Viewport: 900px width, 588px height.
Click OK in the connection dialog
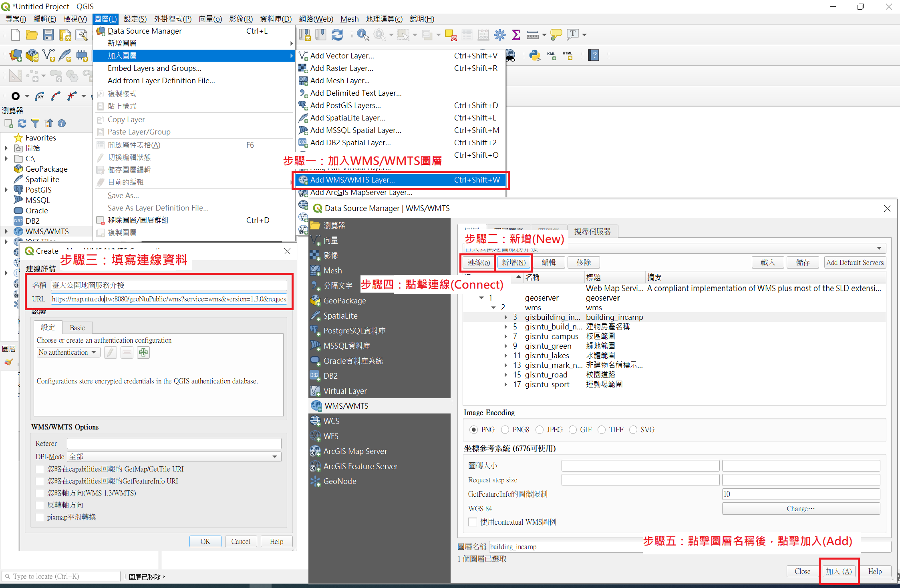(205, 542)
